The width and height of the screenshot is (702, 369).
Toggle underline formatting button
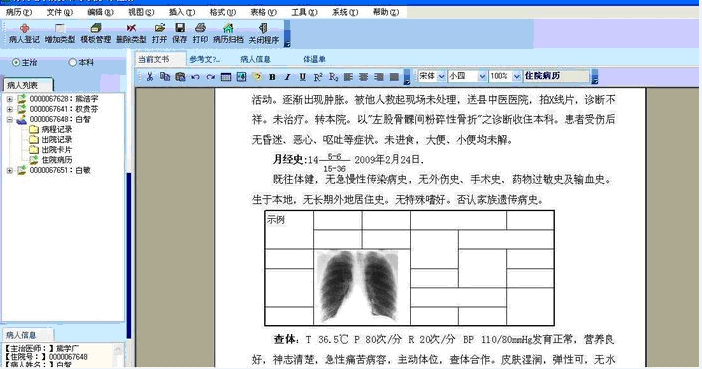coord(303,77)
